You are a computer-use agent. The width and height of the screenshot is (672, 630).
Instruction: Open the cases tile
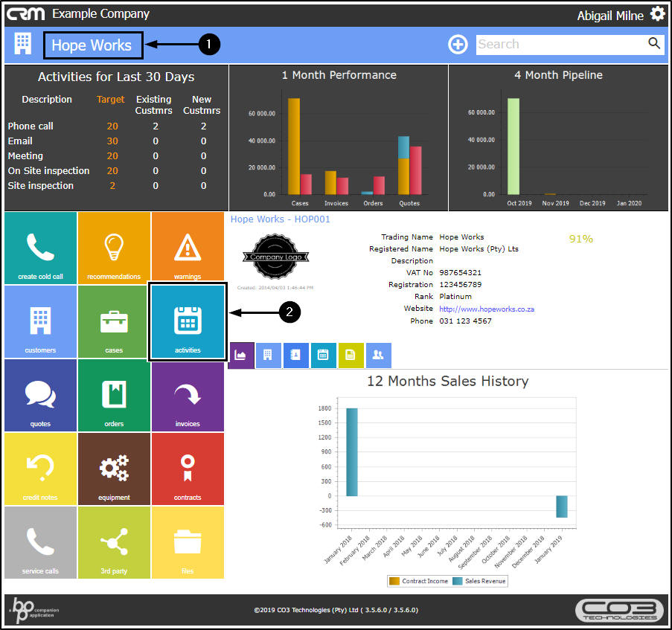click(x=114, y=321)
